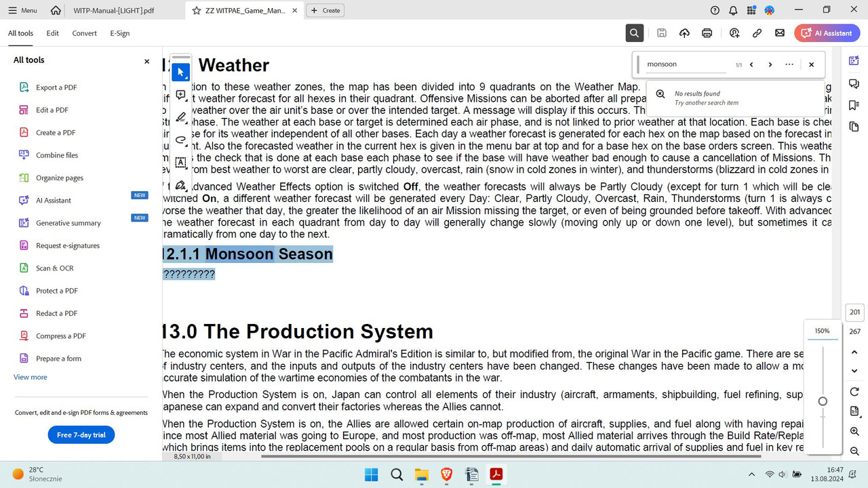Choose the Fill & sign tool
The height and width of the screenshot is (488, 868).
180,185
